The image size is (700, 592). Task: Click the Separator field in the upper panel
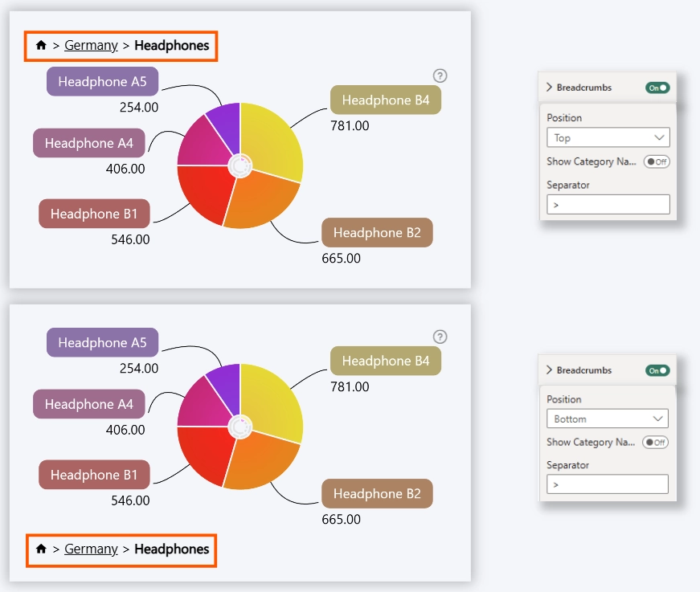608,204
